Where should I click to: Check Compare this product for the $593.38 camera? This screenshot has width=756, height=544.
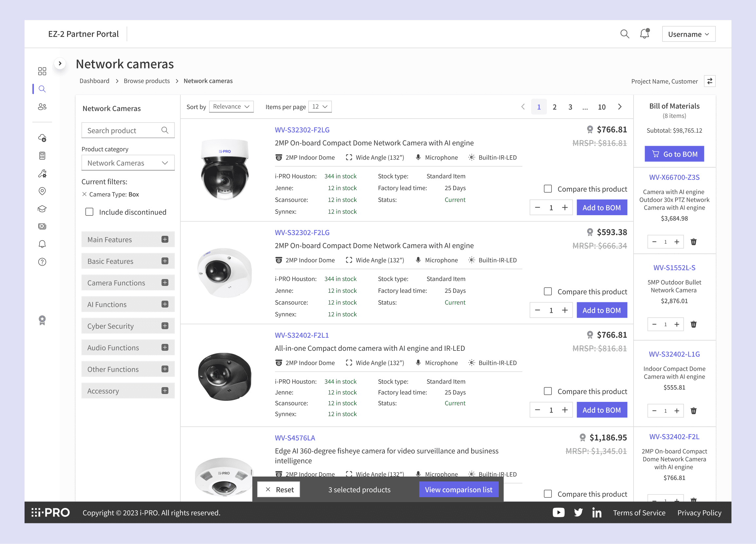[x=548, y=291]
